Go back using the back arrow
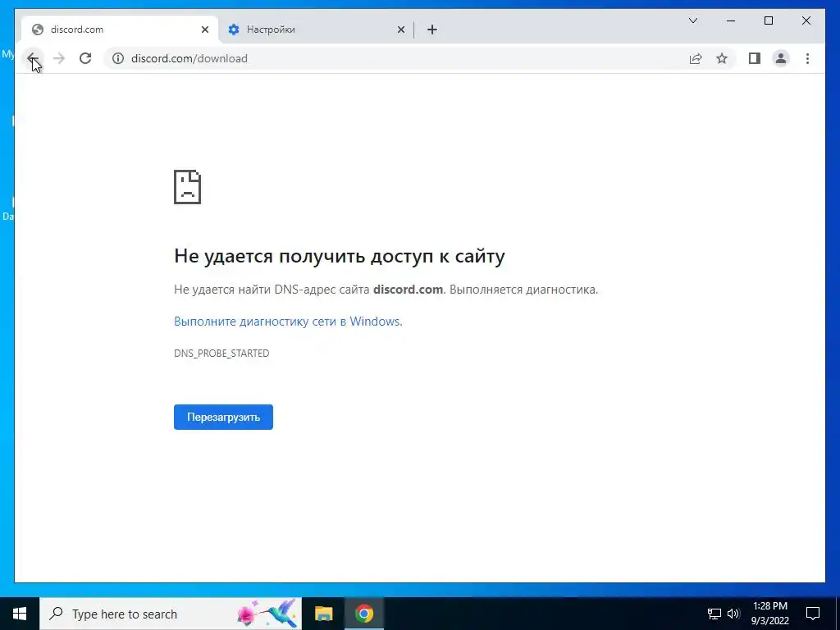 pos(33,58)
